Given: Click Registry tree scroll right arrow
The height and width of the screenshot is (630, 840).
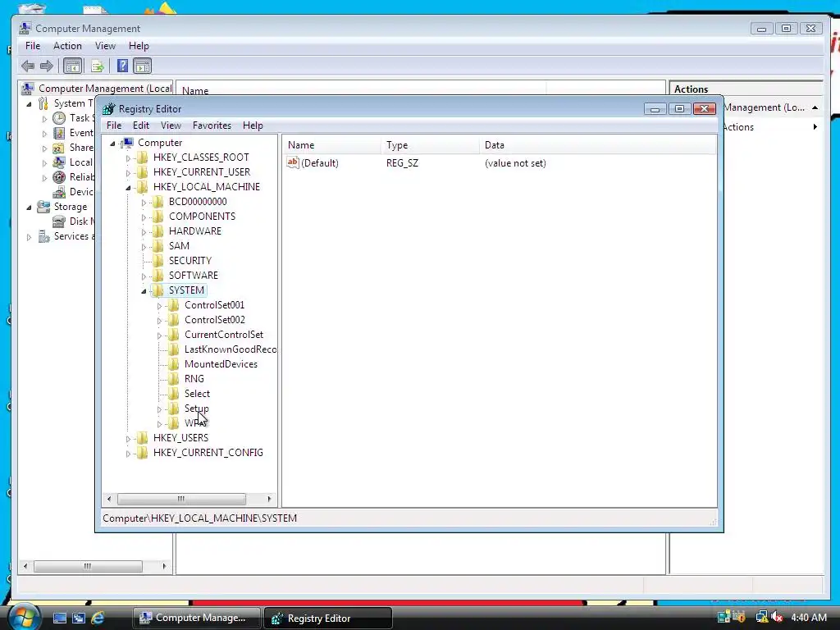Looking at the screenshot, I should [x=269, y=499].
